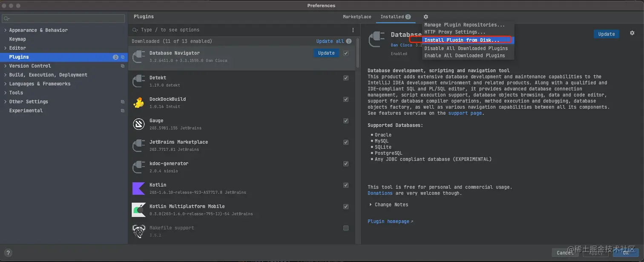644x262 pixels.
Task: Select the DockDockBuild plugin icon
Action: (139, 102)
